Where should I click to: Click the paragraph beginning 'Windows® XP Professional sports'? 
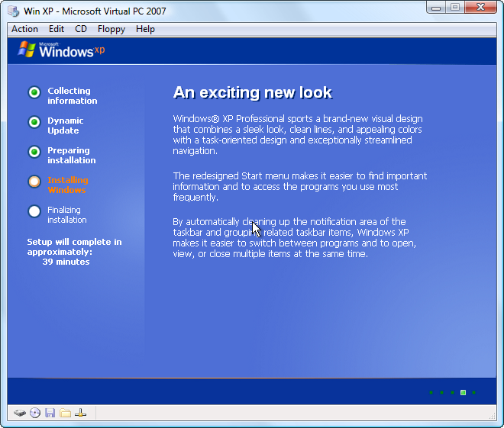click(x=298, y=135)
